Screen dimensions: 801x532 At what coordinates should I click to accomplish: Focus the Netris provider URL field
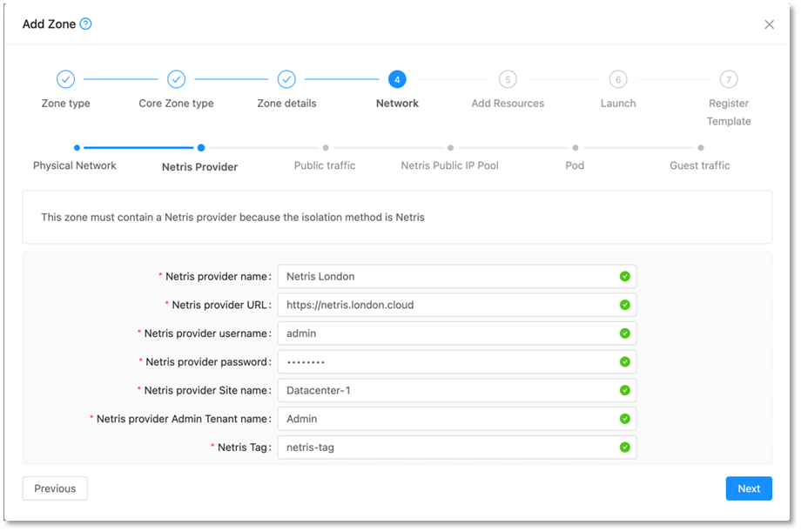tap(448, 305)
